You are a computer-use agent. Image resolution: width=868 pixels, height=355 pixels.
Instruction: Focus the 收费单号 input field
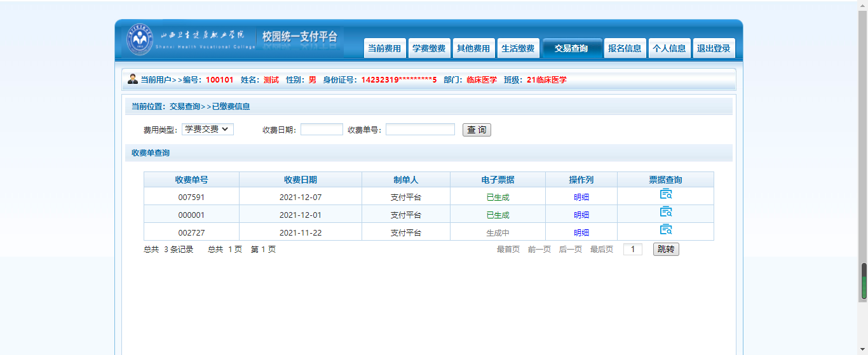(x=420, y=130)
